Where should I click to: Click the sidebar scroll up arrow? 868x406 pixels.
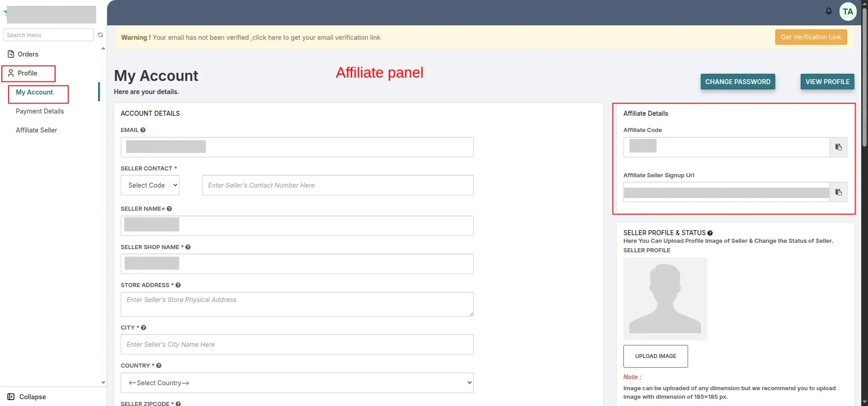click(103, 48)
